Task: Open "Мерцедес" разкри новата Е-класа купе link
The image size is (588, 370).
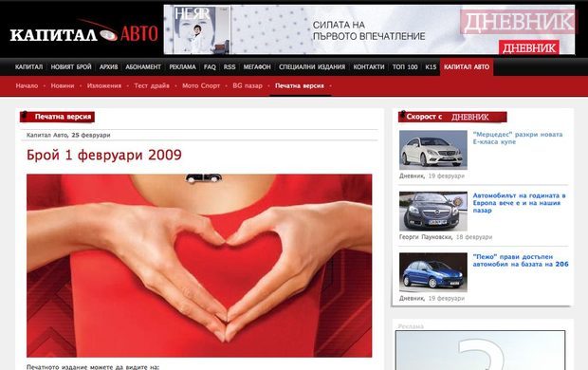Action: click(518, 139)
